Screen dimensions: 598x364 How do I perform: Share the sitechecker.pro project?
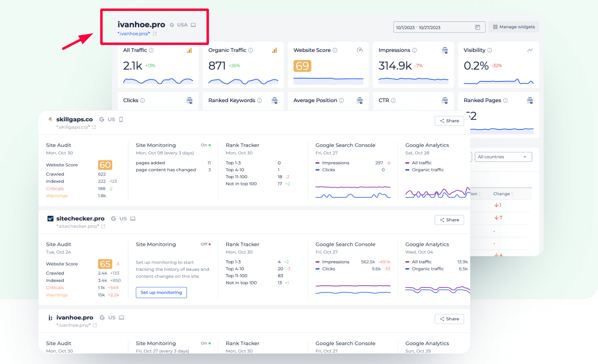(449, 220)
